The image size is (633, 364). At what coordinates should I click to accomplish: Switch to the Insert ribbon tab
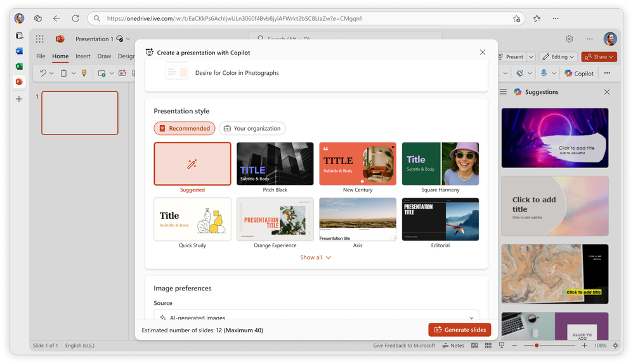[x=82, y=56]
